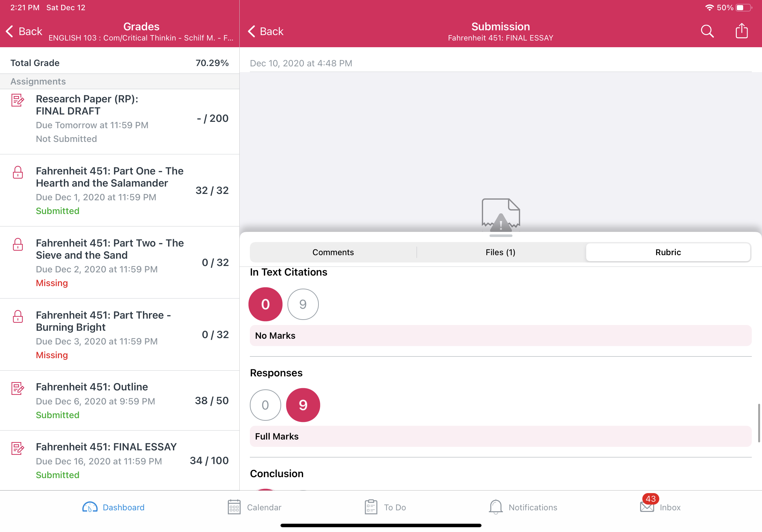Viewport: 762px width, 532px height.
Task: Tap the Not Submitted status label
Action: pos(66,139)
